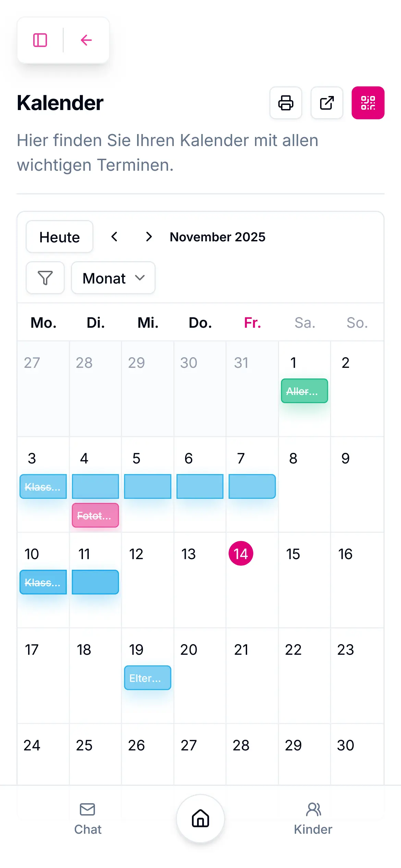Print the calendar
Viewport: 401px width, 868px height.
(x=285, y=103)
